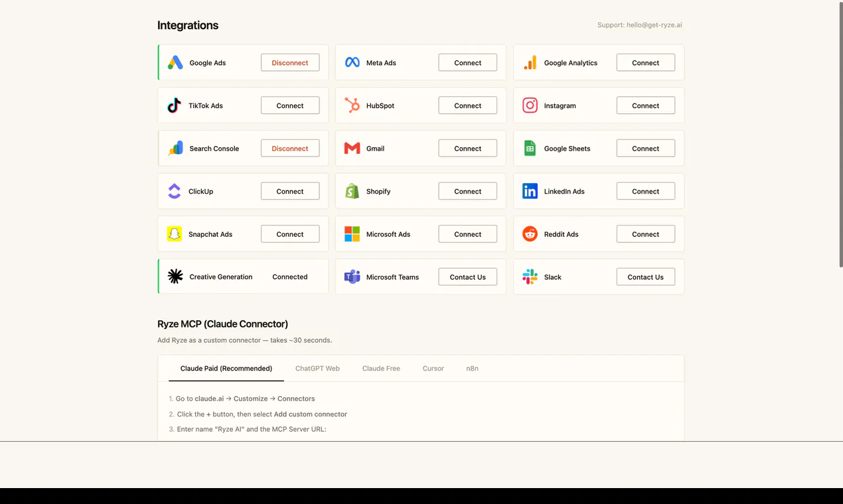Connect the TikTok Ads integration

coord(290,105)
